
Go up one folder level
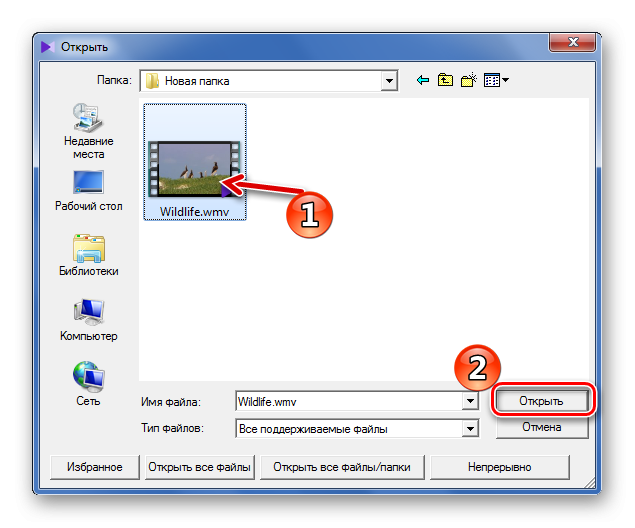point(445,80)
